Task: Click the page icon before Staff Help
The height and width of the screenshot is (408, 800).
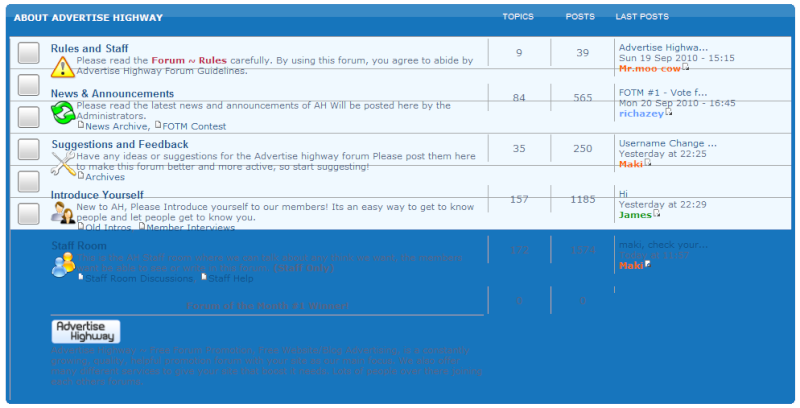Action: click(x=204, y=277)
